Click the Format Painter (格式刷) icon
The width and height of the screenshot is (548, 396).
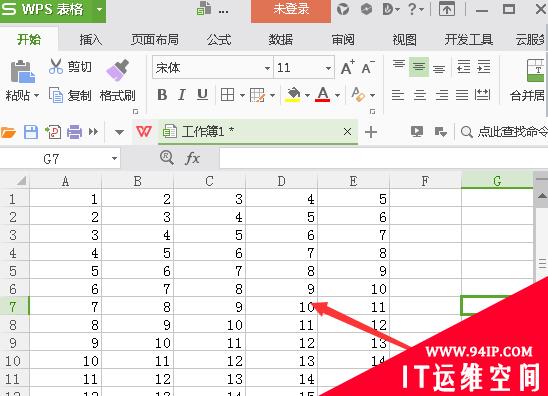117,70
